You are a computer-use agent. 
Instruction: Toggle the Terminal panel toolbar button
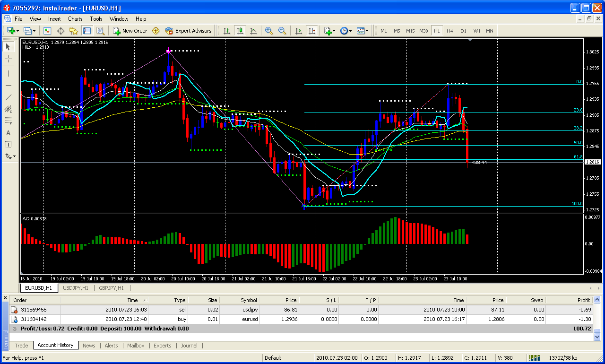[x=87, y=31]
